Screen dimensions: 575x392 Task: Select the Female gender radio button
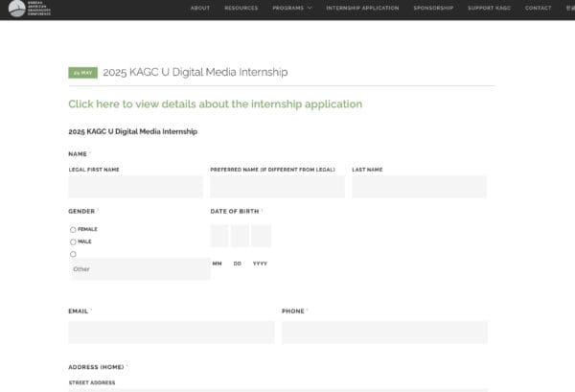tap(73, 230)
